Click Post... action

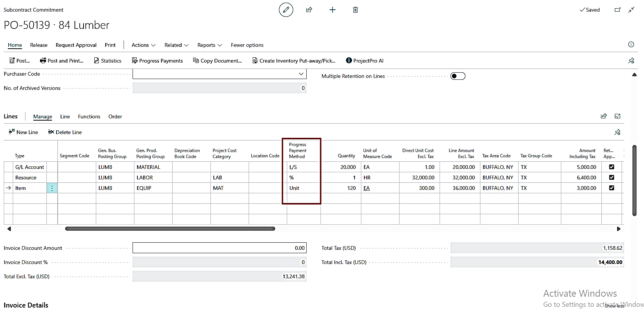click(x=19, y=61)
